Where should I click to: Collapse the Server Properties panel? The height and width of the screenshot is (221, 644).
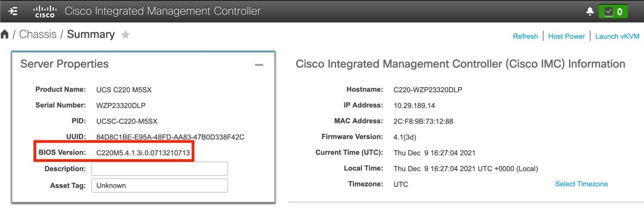[259, 65]
